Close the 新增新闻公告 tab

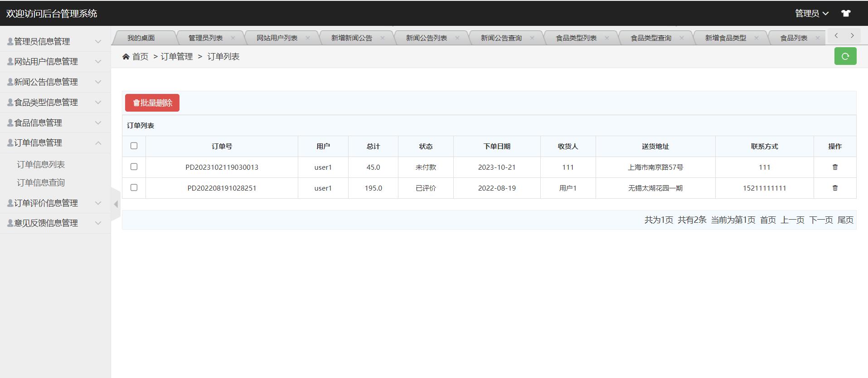(x=383, y=38)
